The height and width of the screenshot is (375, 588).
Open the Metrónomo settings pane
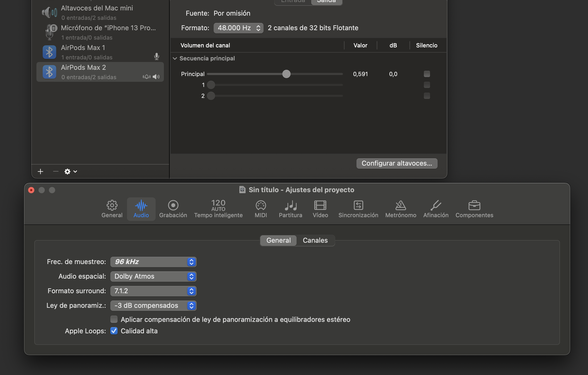(401, 209)
